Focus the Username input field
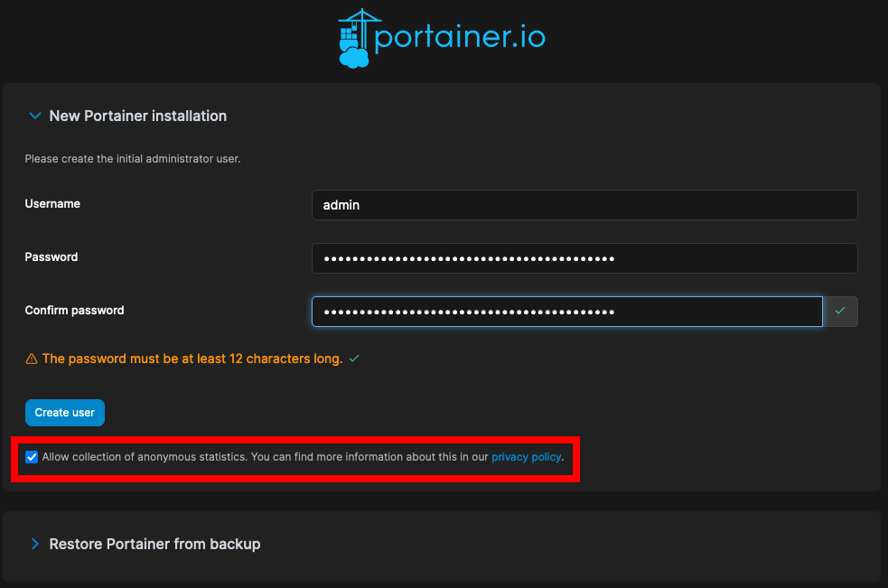This screenshot has width=888, height=588. [584, 205]
